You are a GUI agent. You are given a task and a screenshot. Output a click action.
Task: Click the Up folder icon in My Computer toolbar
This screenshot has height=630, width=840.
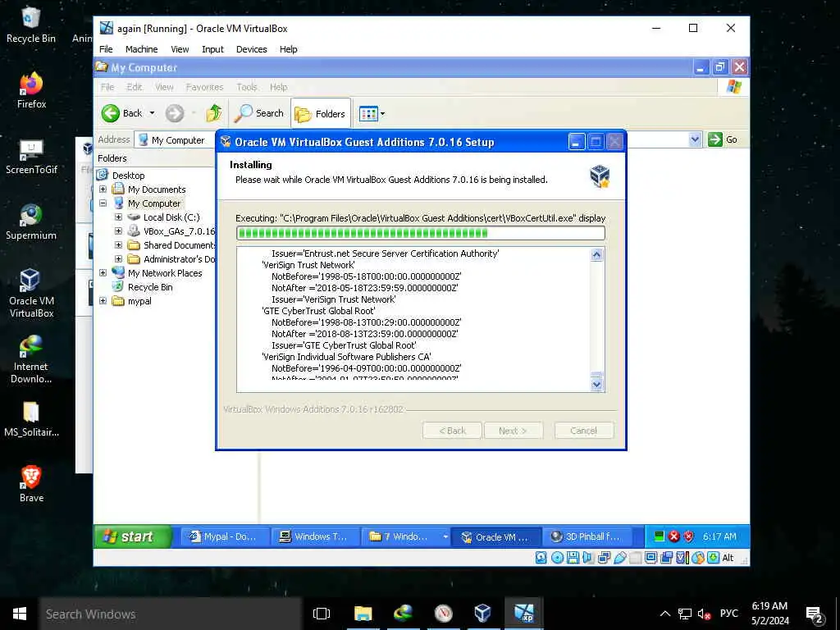(x=214, y=113)
